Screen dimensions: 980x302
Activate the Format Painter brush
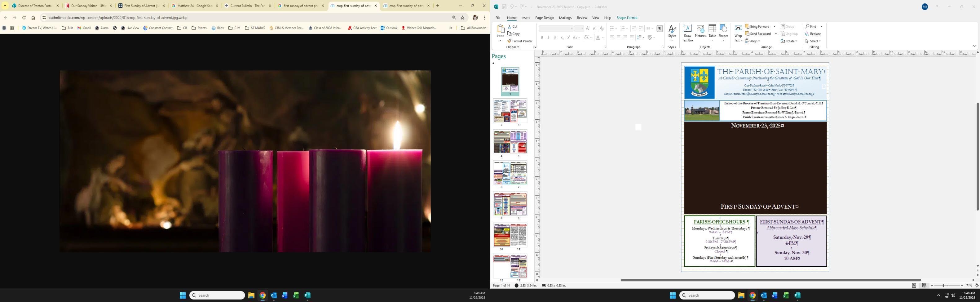coord(510,41)
